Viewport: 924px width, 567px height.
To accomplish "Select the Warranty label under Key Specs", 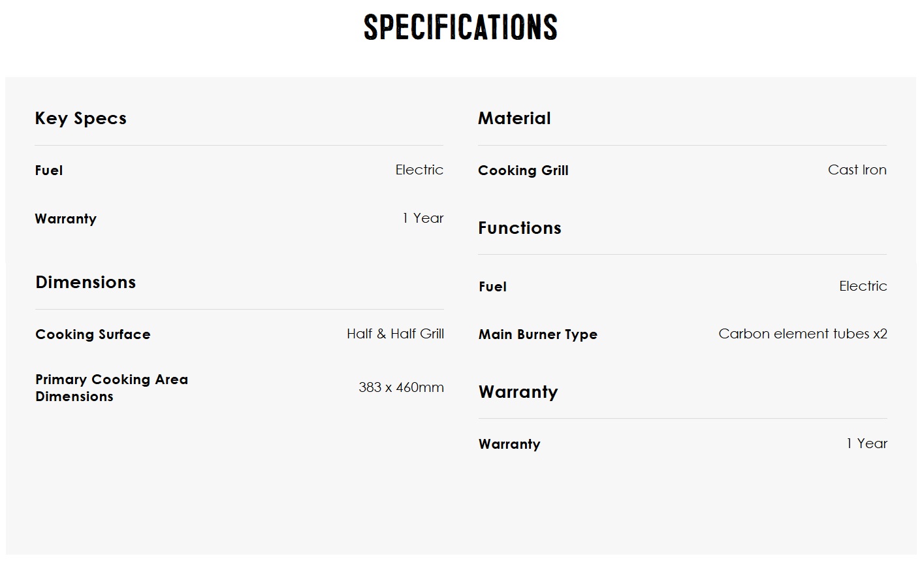I will click(x=66, y=219).
